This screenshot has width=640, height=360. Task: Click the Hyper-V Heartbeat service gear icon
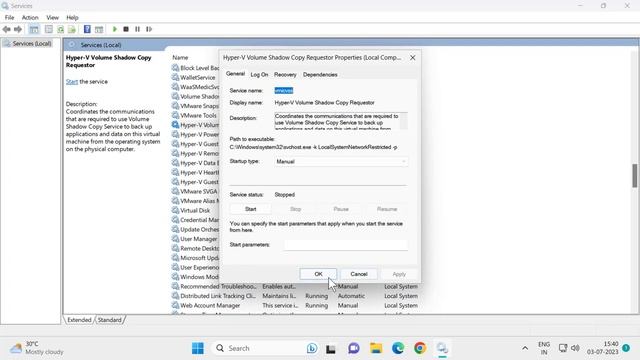176,172
